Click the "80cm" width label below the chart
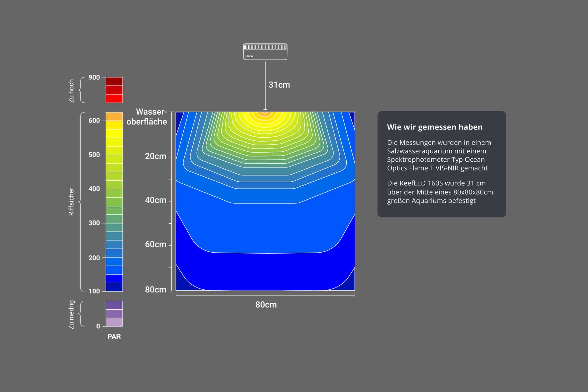The image size is (588, 392). pos(266,305)
